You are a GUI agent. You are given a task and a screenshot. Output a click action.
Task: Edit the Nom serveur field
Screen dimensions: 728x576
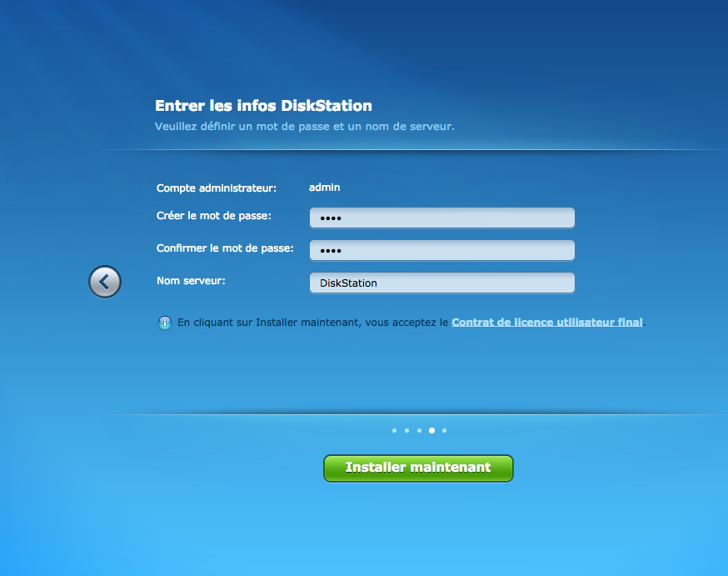pos(442,283)
